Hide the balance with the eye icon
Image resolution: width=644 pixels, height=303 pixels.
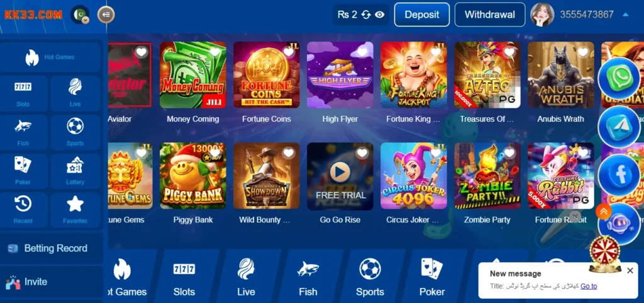pos(380,14)
